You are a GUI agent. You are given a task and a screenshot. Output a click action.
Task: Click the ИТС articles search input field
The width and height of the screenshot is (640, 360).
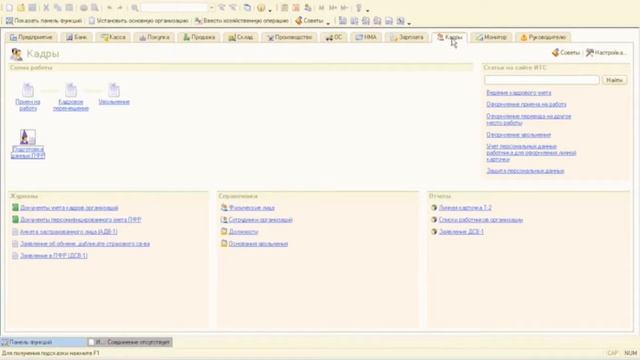[542, 80]
